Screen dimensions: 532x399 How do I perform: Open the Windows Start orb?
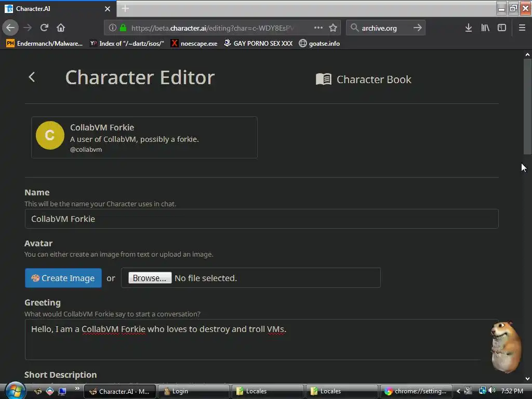[x=15, y=391]
